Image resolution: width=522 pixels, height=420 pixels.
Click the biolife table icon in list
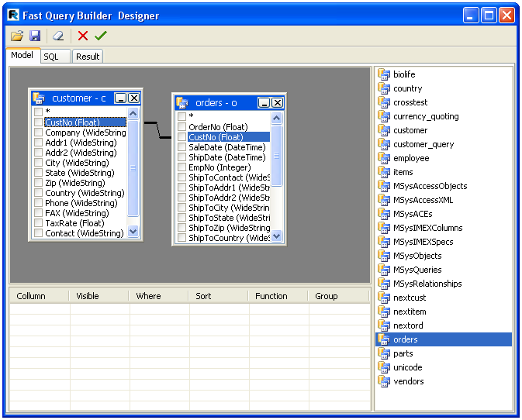click(x=383, y=74)
